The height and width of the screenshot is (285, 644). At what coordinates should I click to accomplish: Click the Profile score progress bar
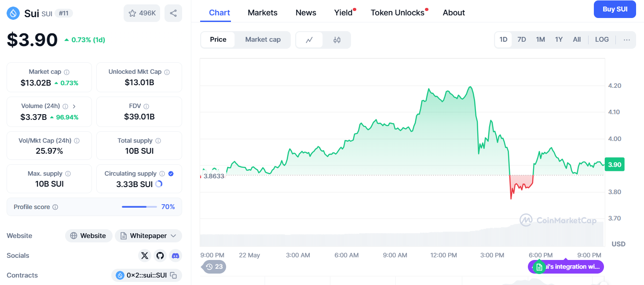tap(139, 207)
